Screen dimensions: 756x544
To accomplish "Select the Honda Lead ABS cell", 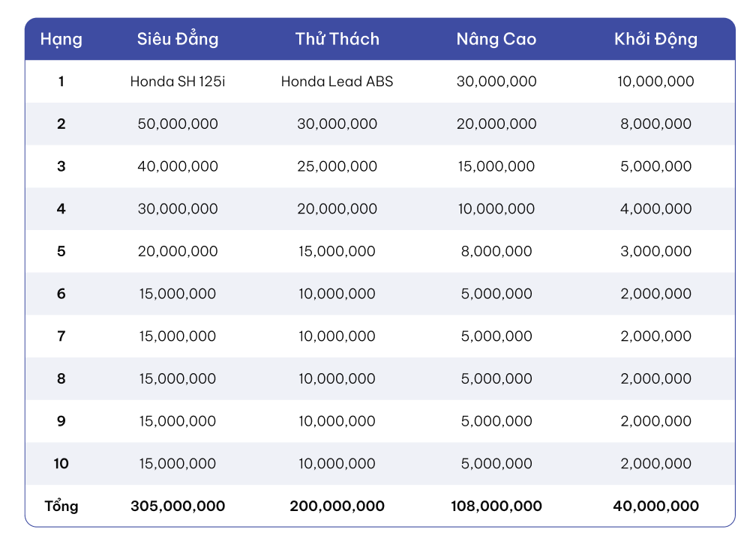I will 337,82.
